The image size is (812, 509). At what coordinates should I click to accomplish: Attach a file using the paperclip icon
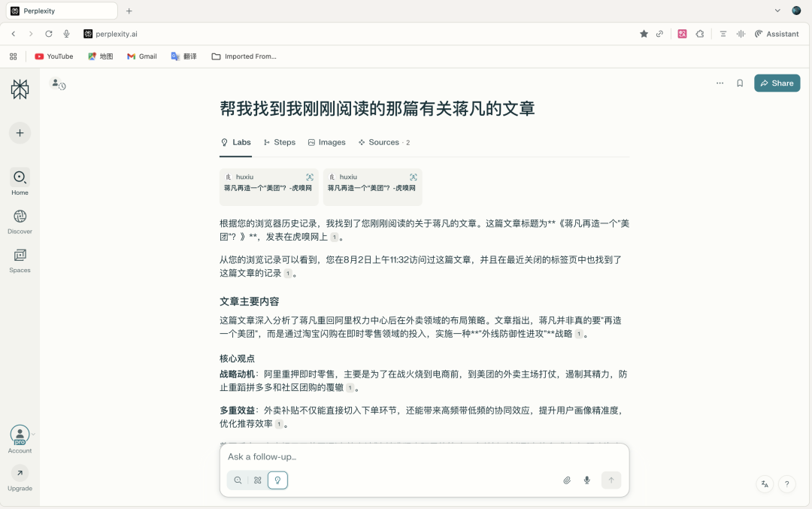tap(567, 480)
